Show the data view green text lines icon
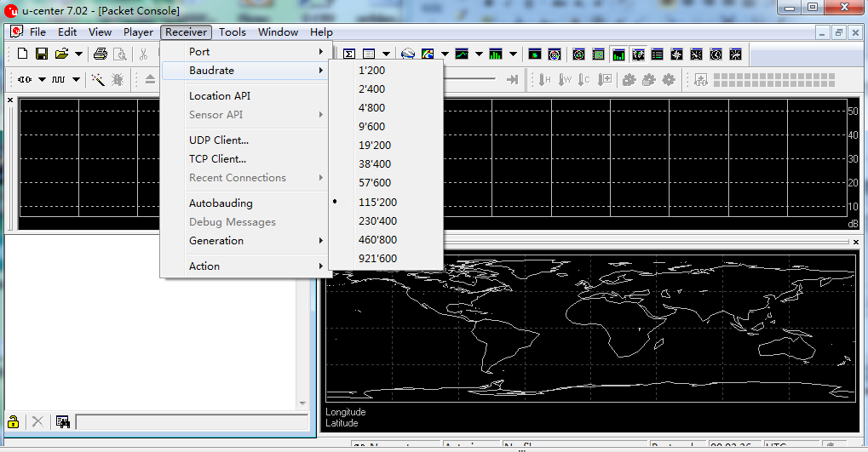Viewport: 868px width, 452px height. coord(657,54)
